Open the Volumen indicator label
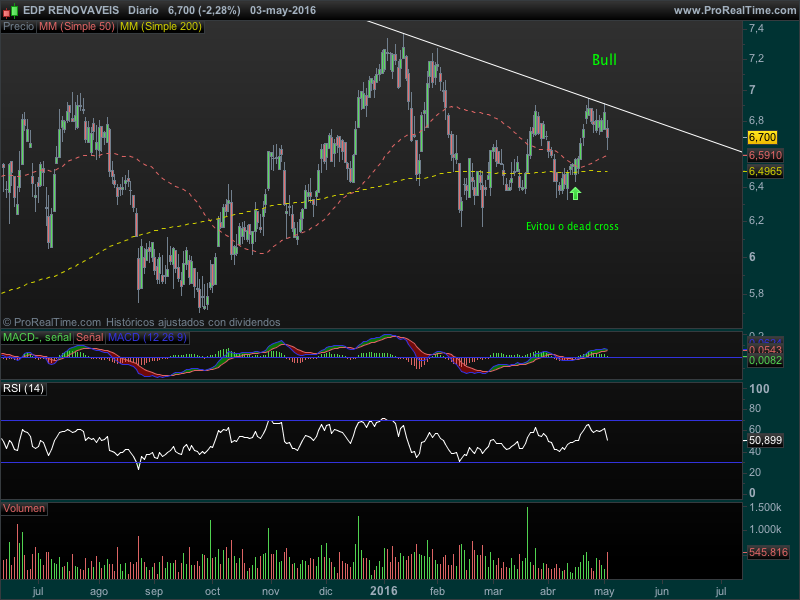Image resolution: width=800 pixels, height=600 pixels. (x=24, y=509)
